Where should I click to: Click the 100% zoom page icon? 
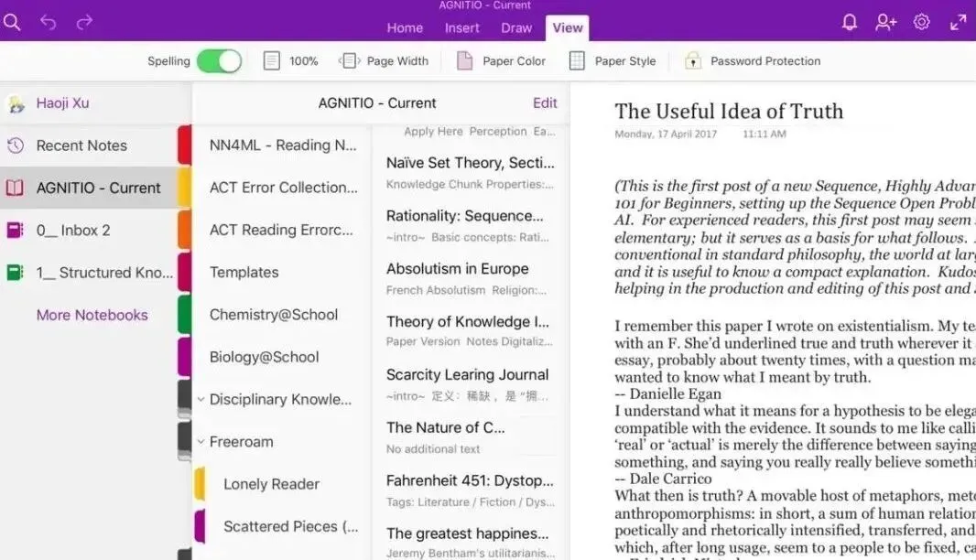pyautogui.click(x=271, y=61)
